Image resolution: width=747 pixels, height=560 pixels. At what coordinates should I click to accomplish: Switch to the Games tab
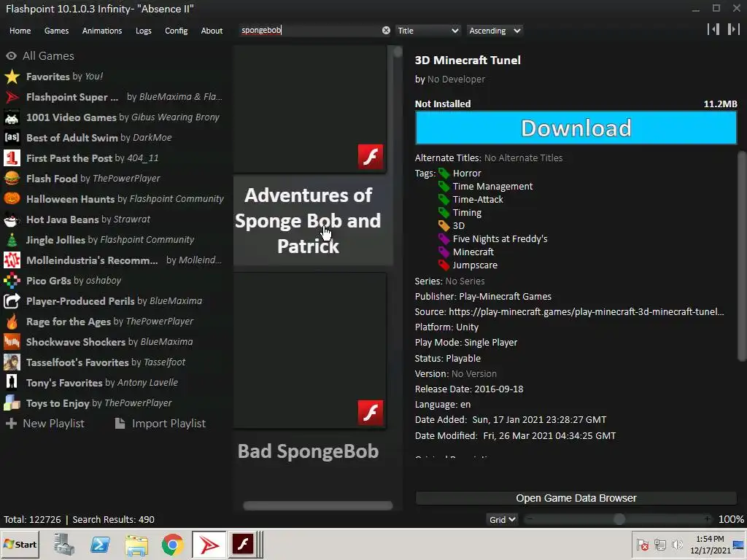56,31
